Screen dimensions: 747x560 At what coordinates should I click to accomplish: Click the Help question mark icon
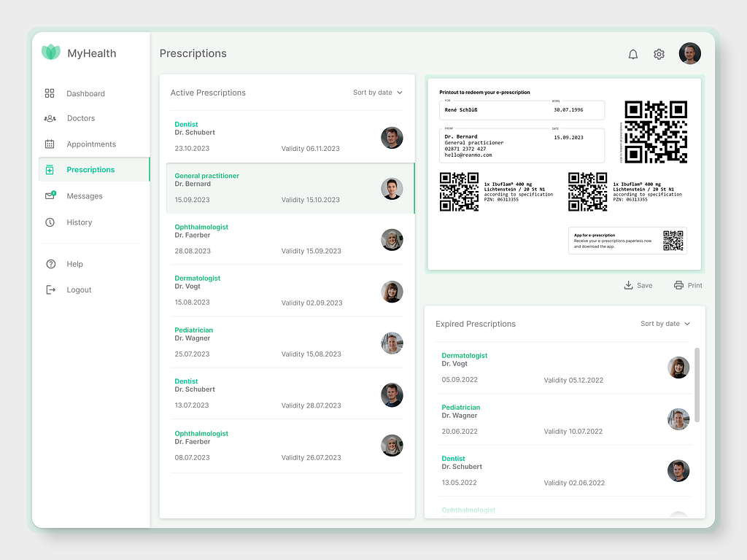(x=50, y=264)
